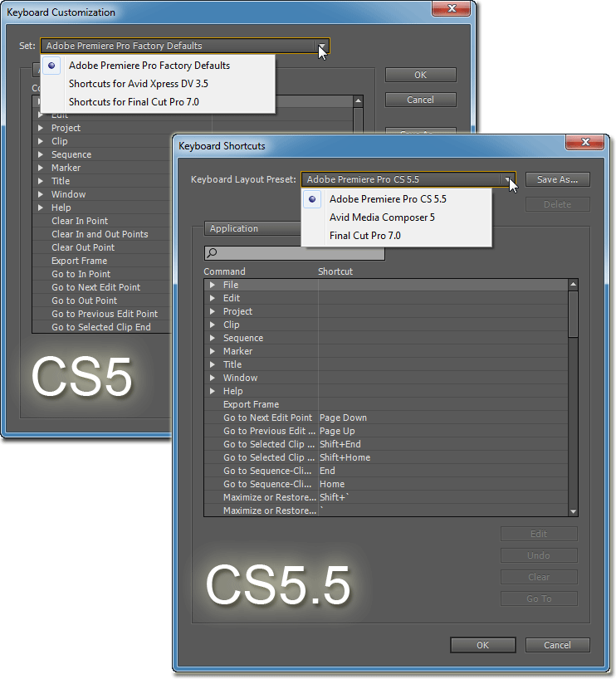
Task: Choose Shortcuts for Avid Xpress DV 3.5
Action: click(139, 84)
